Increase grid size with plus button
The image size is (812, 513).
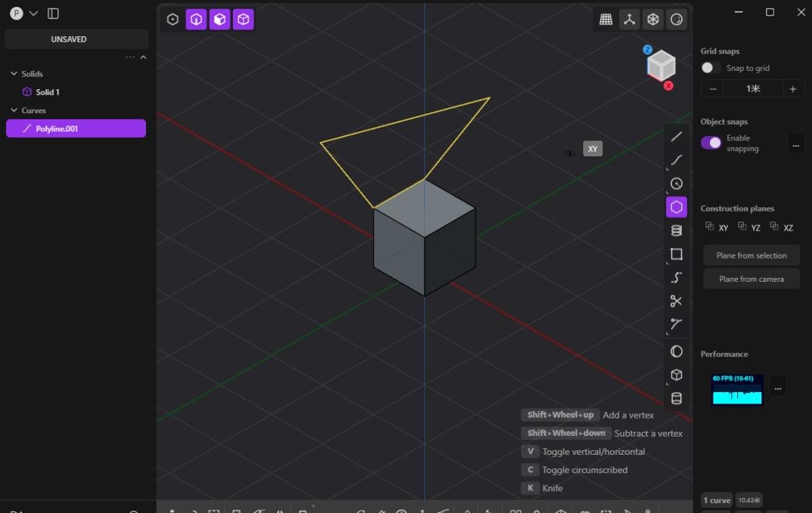[792, 89]
